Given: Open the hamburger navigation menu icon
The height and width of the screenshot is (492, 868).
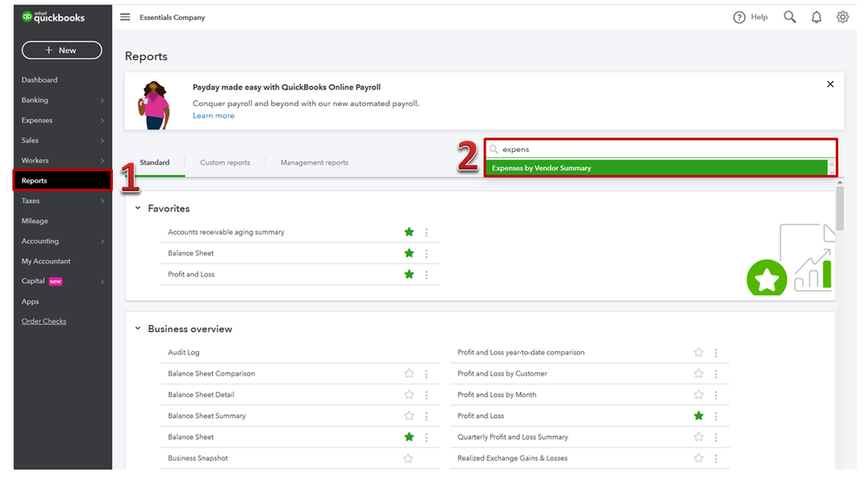Looking at the screenshot, I should point(125,17).
